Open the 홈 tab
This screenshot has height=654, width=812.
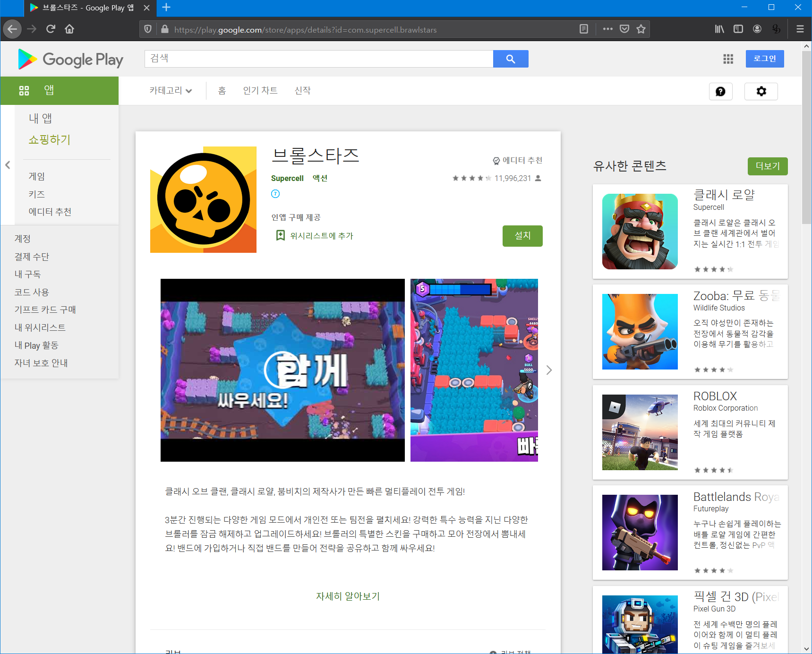pyautogui.click(x=222, y=91)
